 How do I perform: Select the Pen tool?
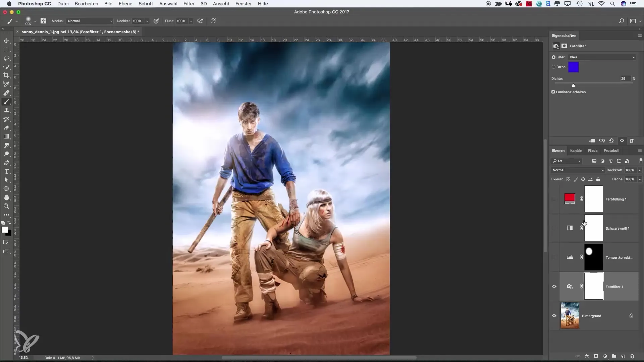point(6,163)
